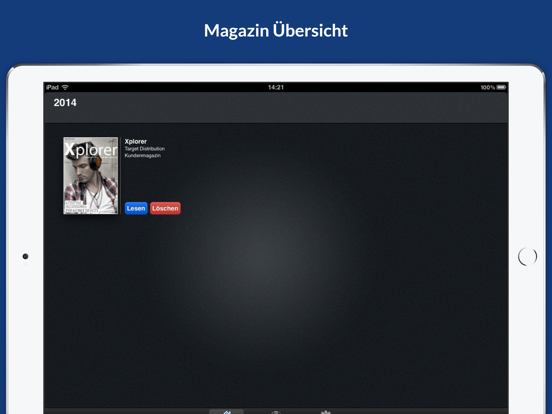Click the Kundenmagazin label

[x=143, y=155]
